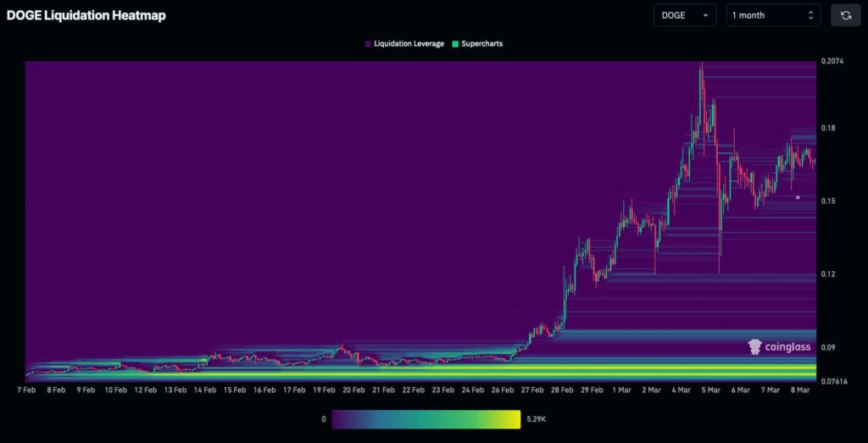Click the green Supercharts legend square

(x=456, y=43)
